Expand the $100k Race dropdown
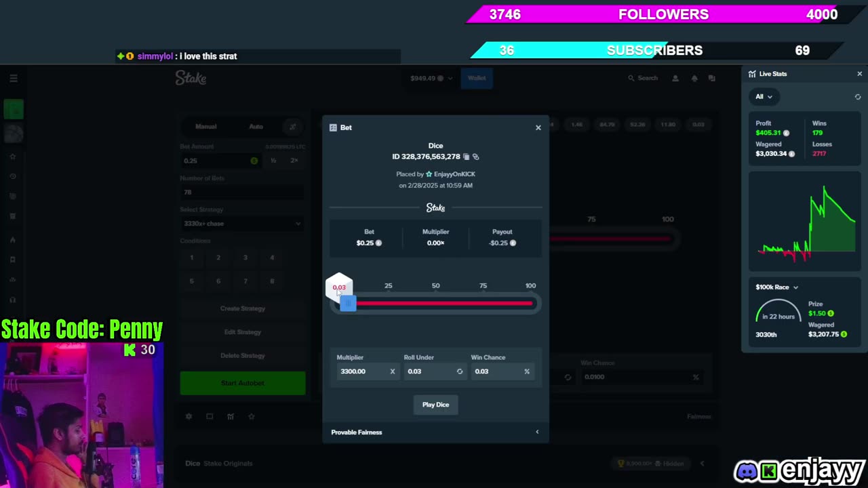This screenshot has height=488, width=868. tap(776, 287)
